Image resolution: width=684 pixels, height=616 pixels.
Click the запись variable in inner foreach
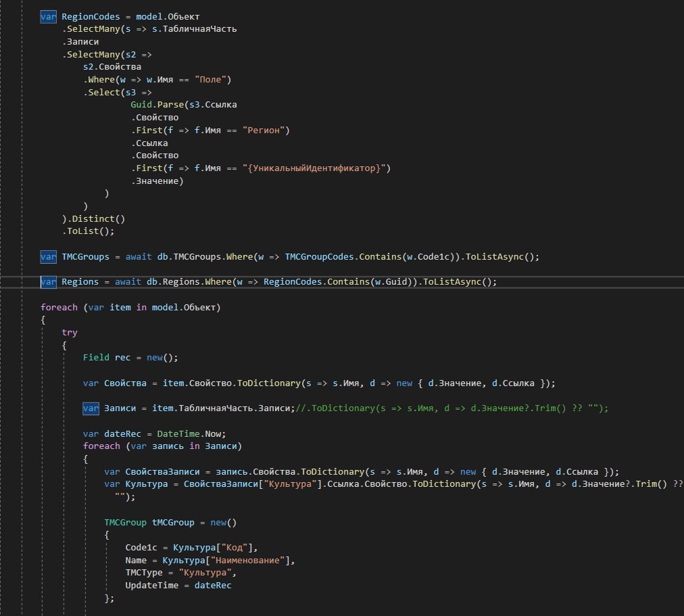pyautogui.click(x=168, y=446)
